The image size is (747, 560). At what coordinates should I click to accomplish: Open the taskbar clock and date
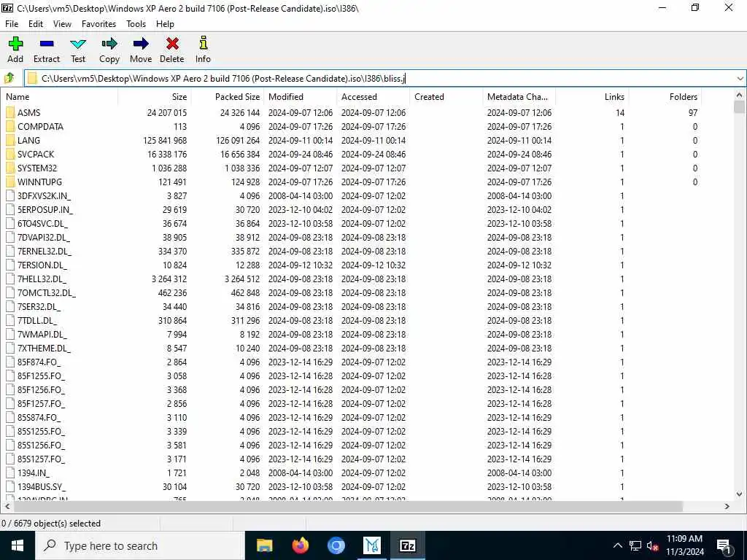coord(684,545)
